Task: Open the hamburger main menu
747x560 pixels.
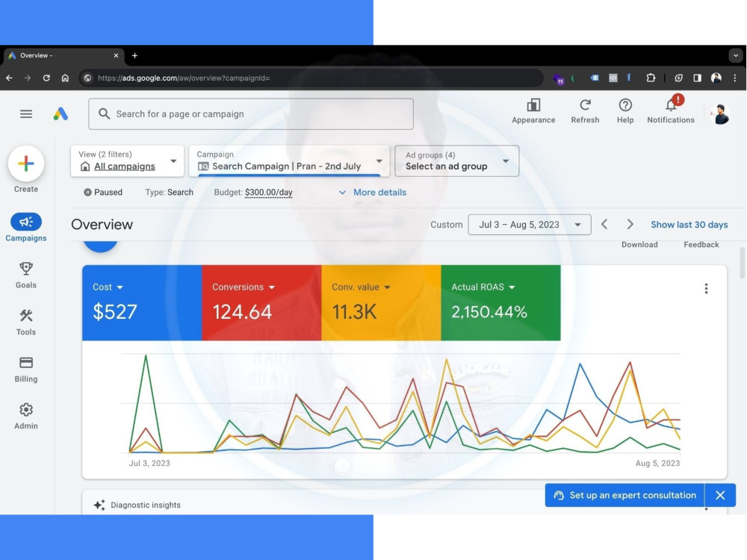Action: click(26, 113)
